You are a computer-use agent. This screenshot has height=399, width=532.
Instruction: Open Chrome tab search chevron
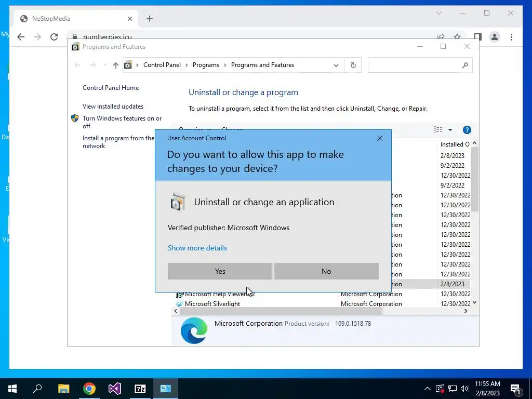point(438,13)
